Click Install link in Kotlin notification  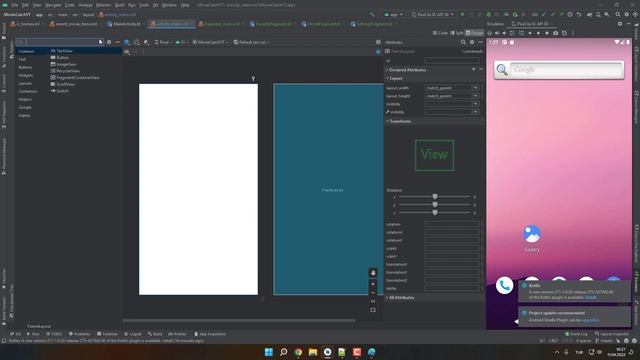coord(590,298)
